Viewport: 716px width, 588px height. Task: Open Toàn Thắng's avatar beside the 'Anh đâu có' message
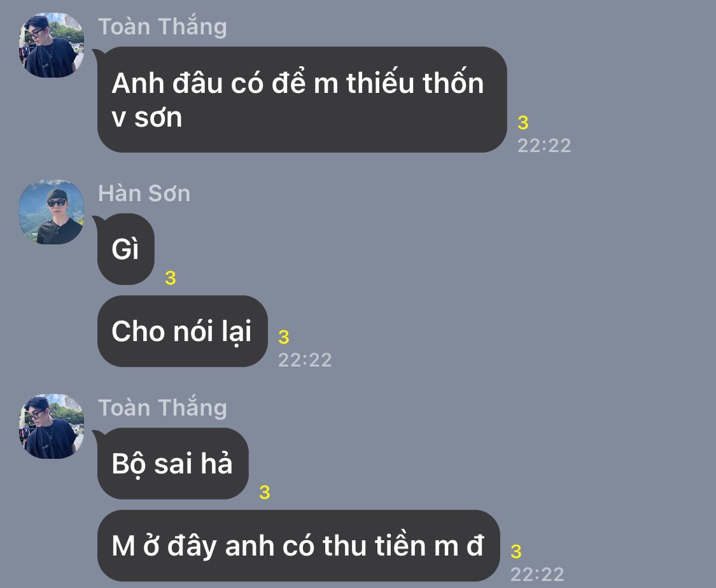tap(51, 45)
